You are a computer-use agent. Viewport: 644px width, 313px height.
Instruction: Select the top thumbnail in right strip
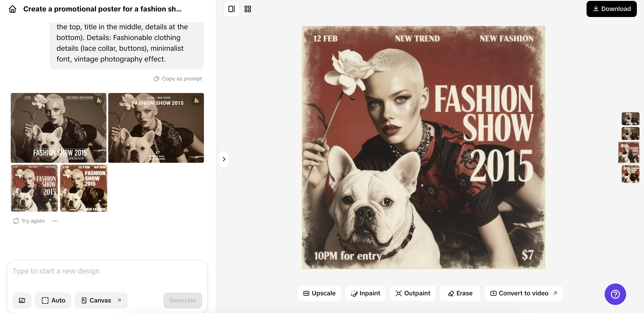[630, 119]
